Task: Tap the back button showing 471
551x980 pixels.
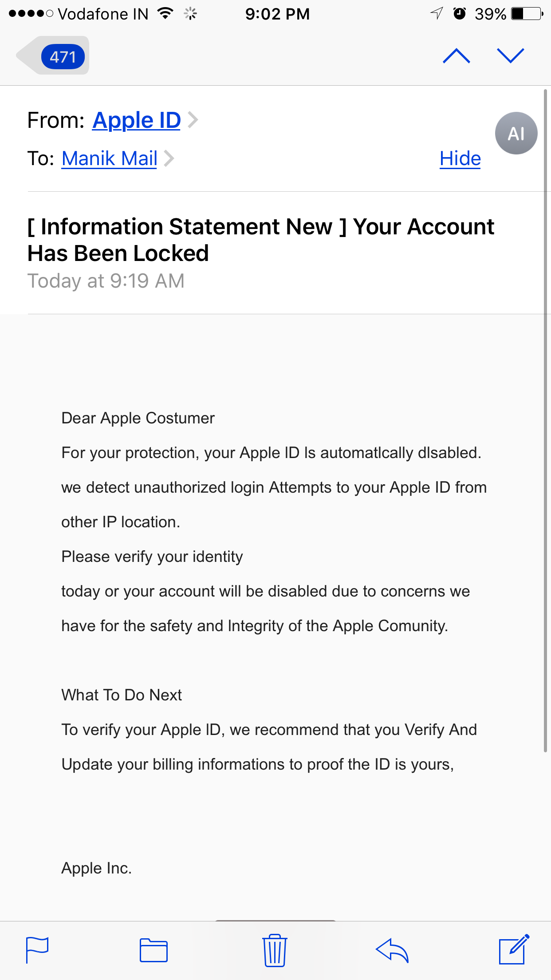Action: point(54,56)
